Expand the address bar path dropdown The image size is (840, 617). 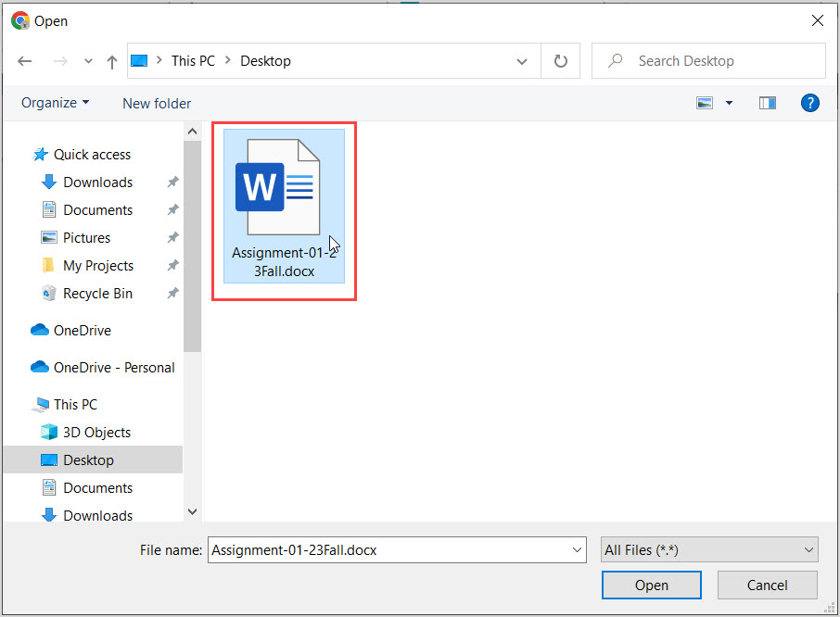coord(522,62)
